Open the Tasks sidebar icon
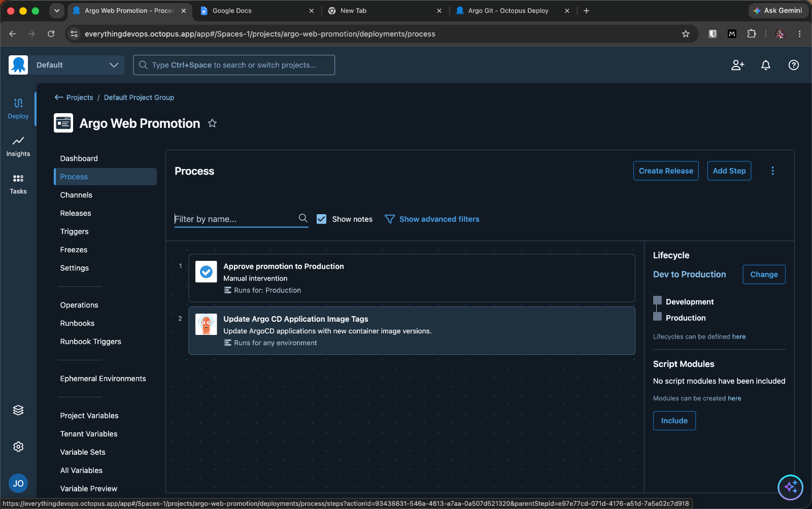Screen dimensions: 812x509 pos(18,184)
